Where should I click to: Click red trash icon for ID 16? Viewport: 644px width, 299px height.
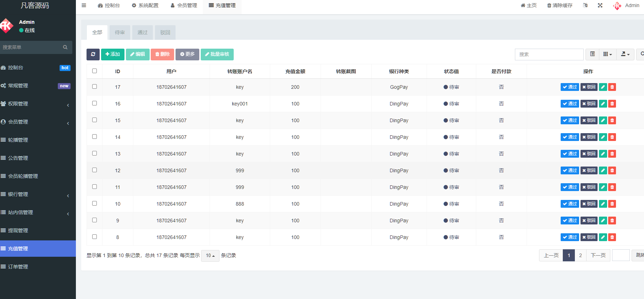coord(612,104)
